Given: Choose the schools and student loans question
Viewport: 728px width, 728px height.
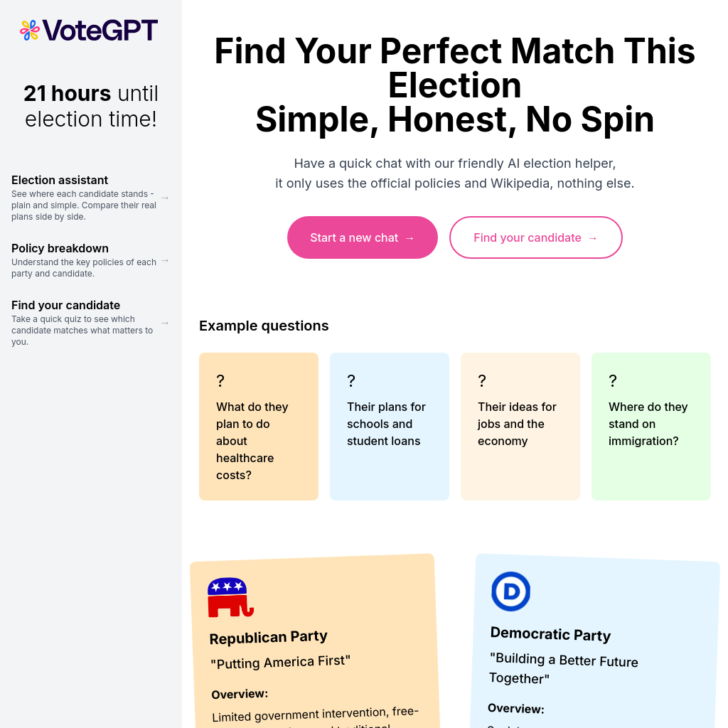Looking at the screenshot, I should pyautogui.click(x=390, y=427).
